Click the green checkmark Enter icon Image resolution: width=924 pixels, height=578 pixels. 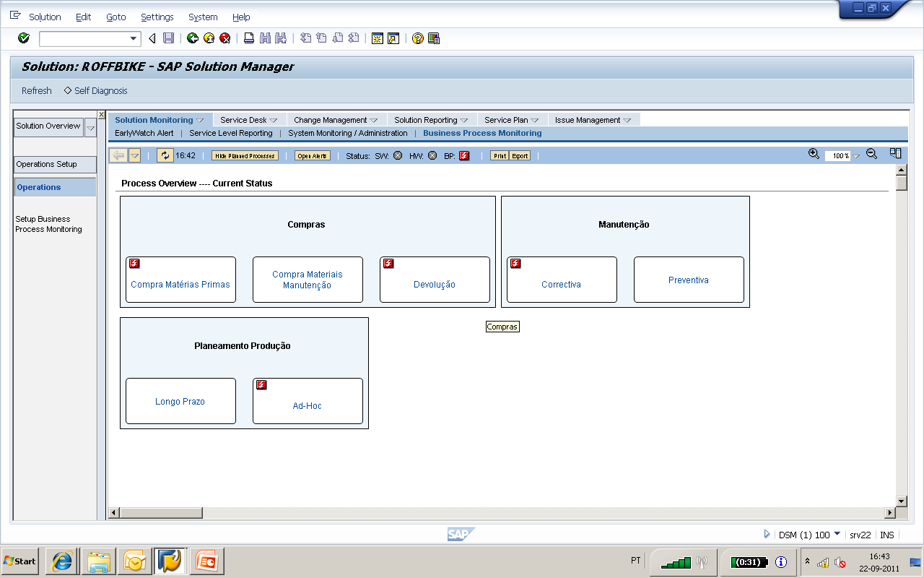pyautogui.click(x=23, y=38)
